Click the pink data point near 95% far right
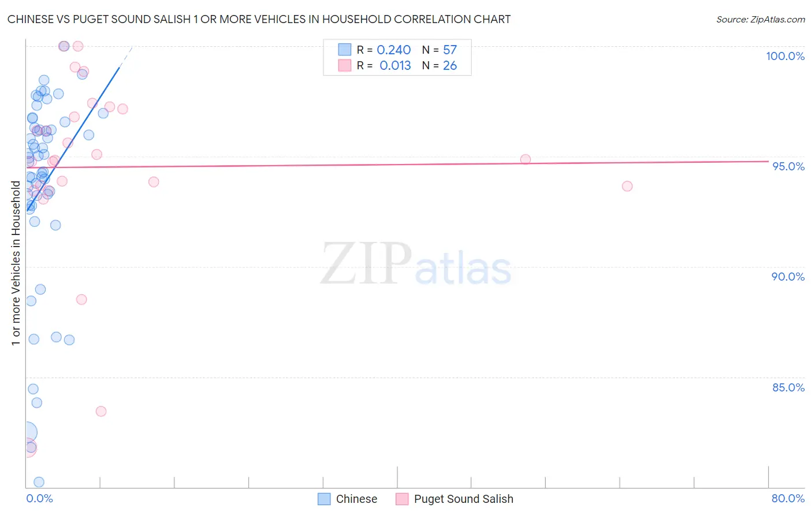812x515 pixels. pos(525,159)
